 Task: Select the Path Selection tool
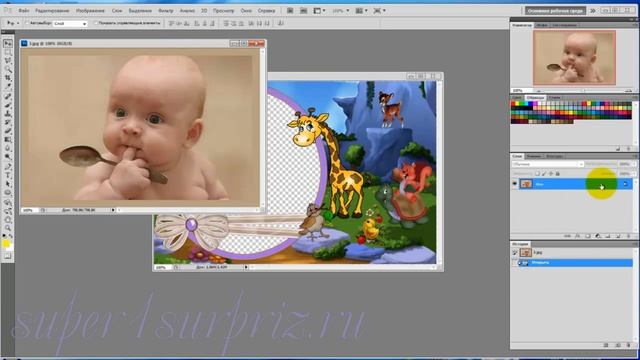coord(8,184)
